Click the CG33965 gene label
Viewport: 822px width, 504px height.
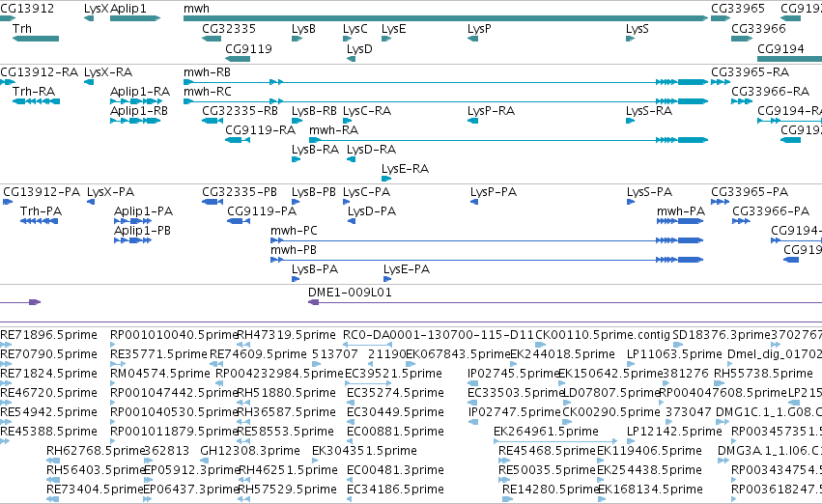click(x=738, y=9)
